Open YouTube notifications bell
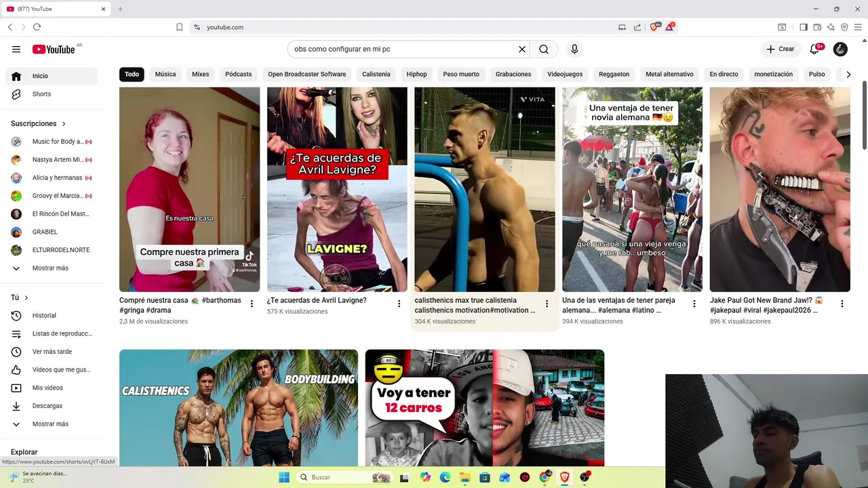Screen dimensions: 868x488 point(815,49)
